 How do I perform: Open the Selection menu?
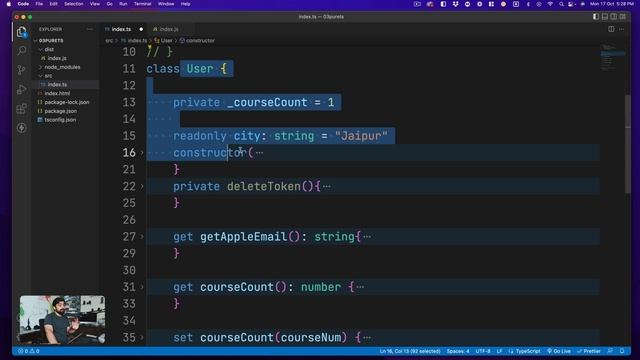(73, 4)
